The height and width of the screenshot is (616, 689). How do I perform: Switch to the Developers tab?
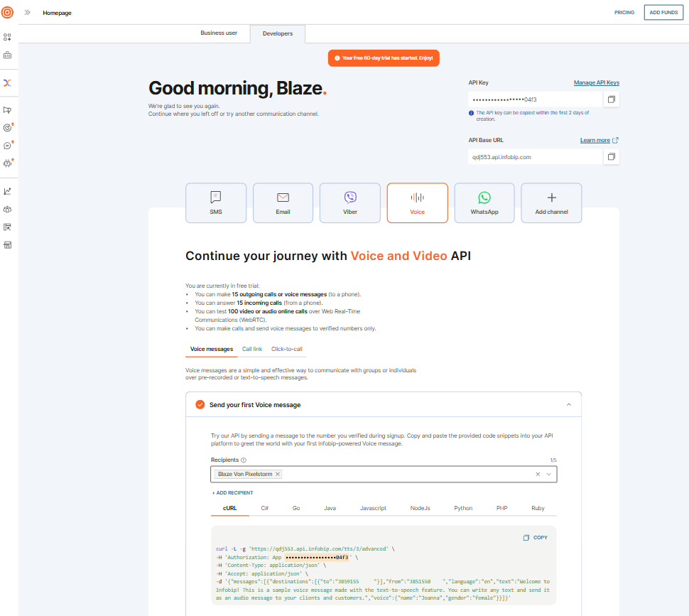pos(278,34)
